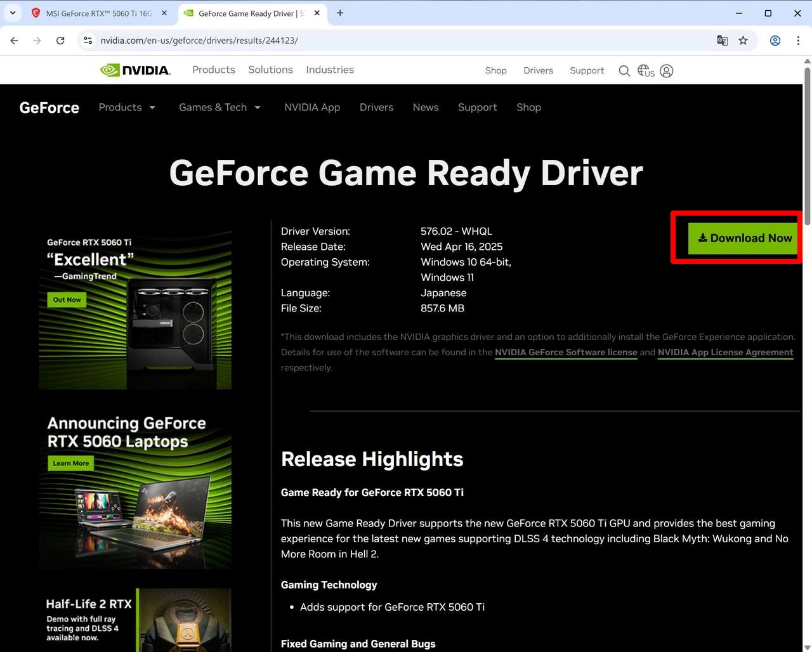The width and height of the screenshot is (812, 652).
Task: Open NVIDIA account login icon
Action: pyautogui.click(x=667, y=71)
